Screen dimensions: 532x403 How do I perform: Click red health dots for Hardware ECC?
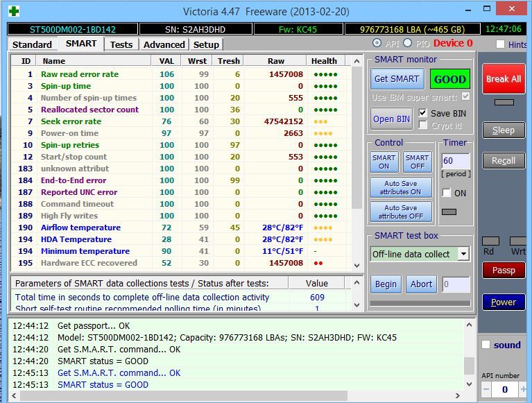coord(318,263)
